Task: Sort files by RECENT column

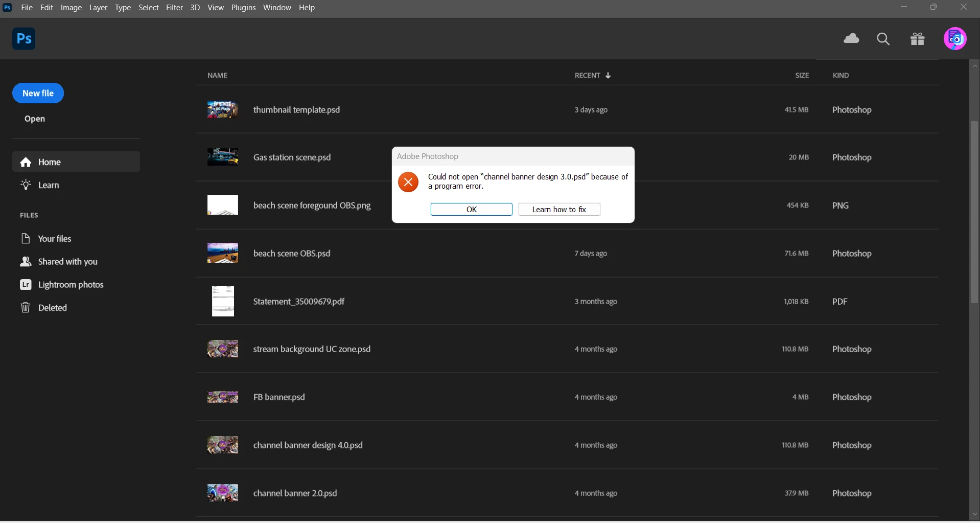Action: (587, 76)
